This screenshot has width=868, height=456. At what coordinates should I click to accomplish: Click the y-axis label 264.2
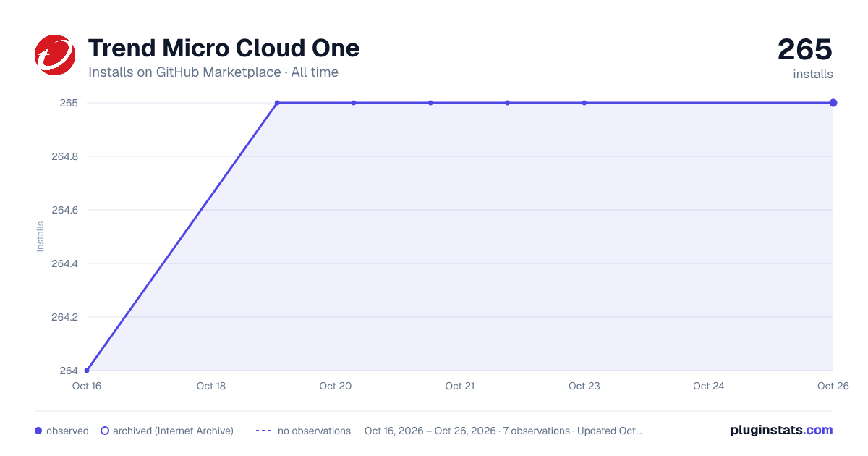coord(64,317)
